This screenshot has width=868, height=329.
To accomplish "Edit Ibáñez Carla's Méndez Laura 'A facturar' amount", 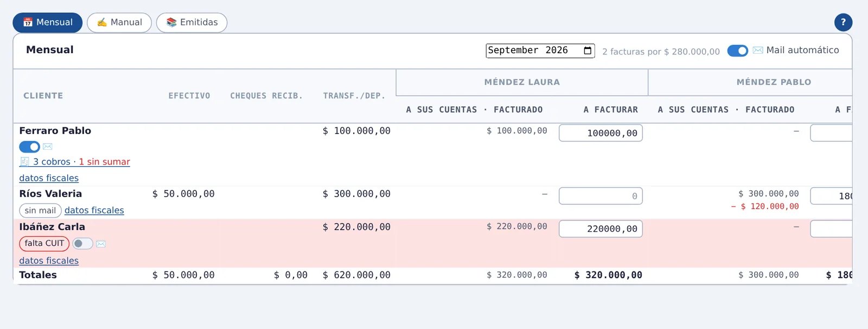I will pyautogui.click(x=601, y=229).
